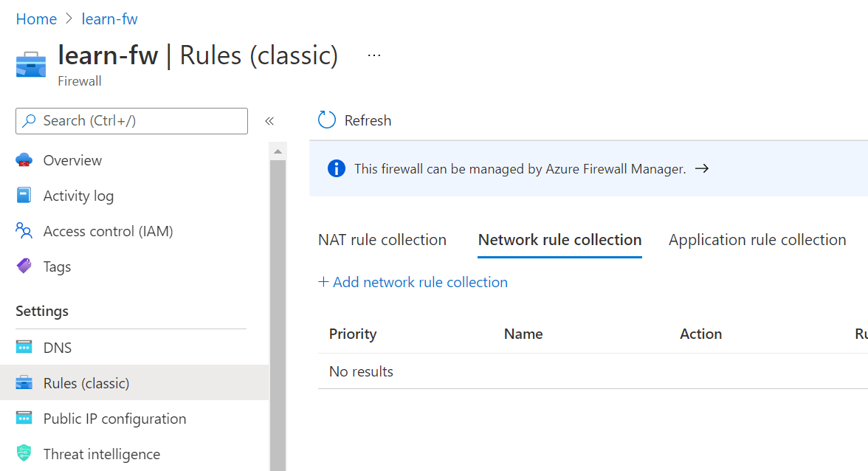Open the Overview cloud icon
Viewport: 868px width, 471px height.
[x=24, y=160]
